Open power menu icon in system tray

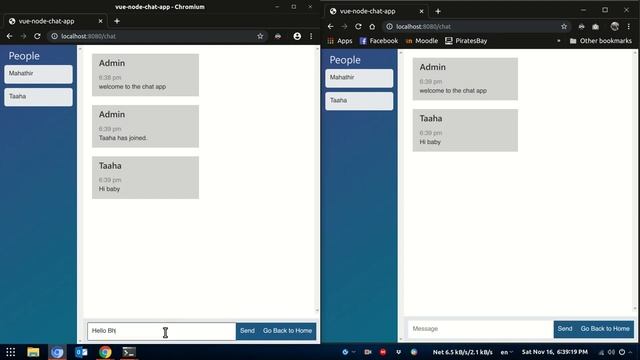pos(622,352)
